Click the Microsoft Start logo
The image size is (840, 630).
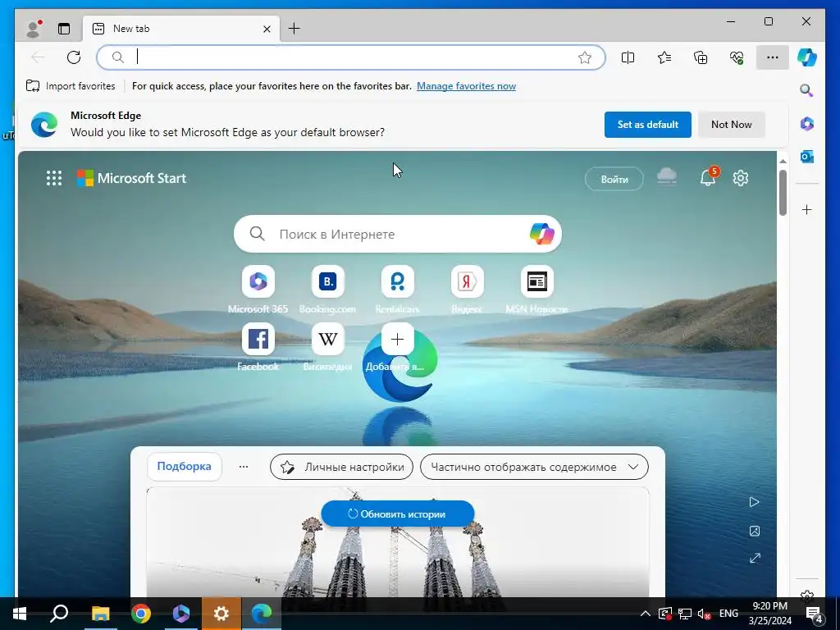click(132, 178)
